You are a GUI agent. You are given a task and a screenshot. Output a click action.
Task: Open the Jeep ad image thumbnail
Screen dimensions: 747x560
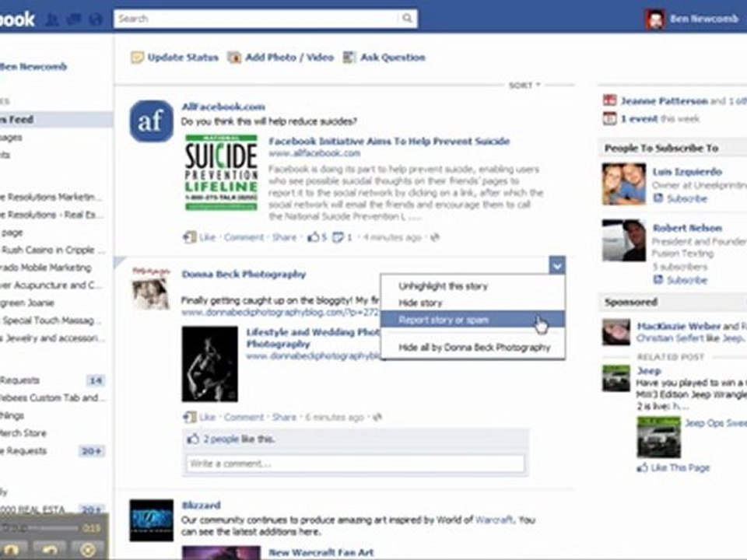tap(659, 436)
